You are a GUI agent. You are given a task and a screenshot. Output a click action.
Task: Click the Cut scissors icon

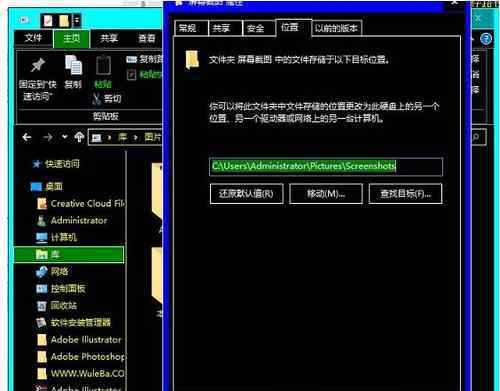(97, 99)
